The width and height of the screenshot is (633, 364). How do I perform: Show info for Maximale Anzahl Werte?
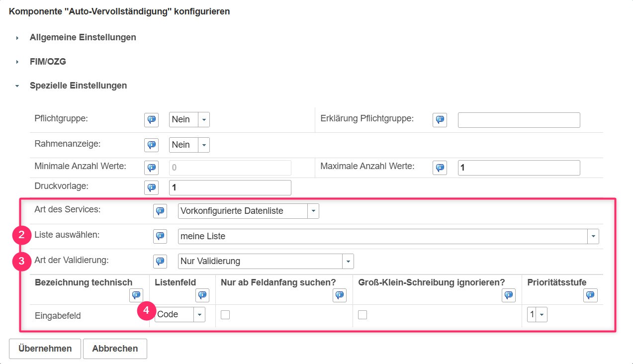pos(440,168)
